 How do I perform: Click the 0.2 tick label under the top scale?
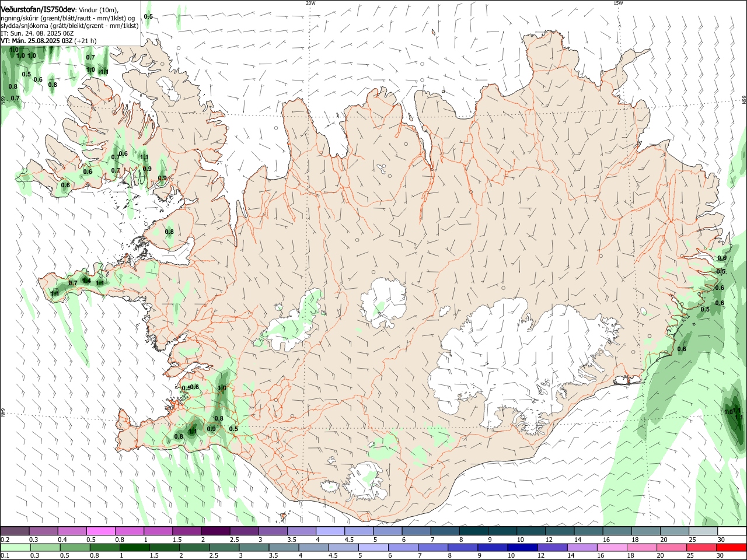pyautogui.click(x=5, y=540)
